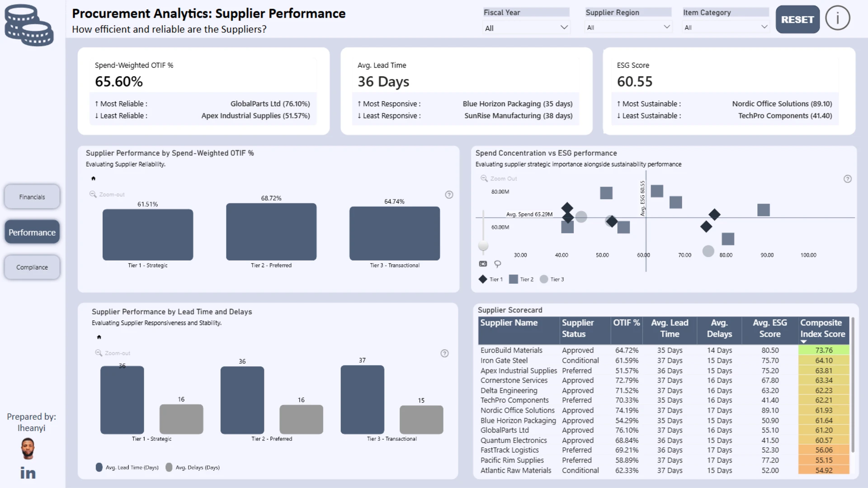The height and width of the screenshot is (488, 868).
Task: Click Tier 1 lead time bar labeled 36
Action: [122, 400]
